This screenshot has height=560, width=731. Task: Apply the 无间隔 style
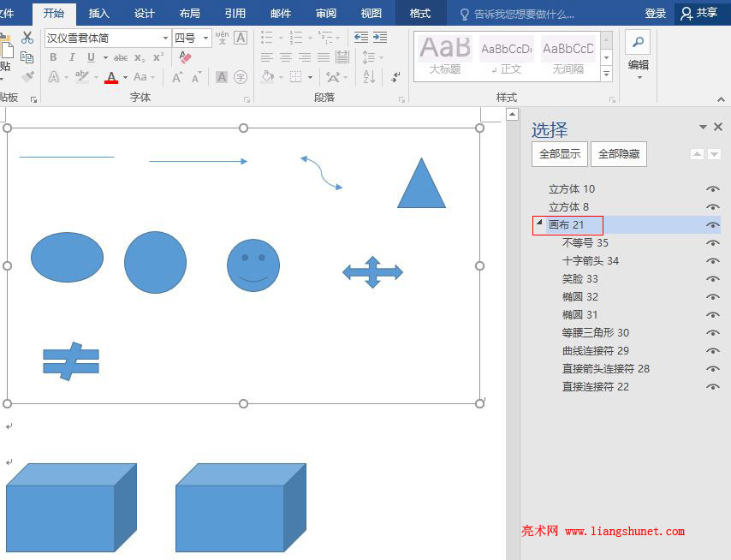(568, 56)
